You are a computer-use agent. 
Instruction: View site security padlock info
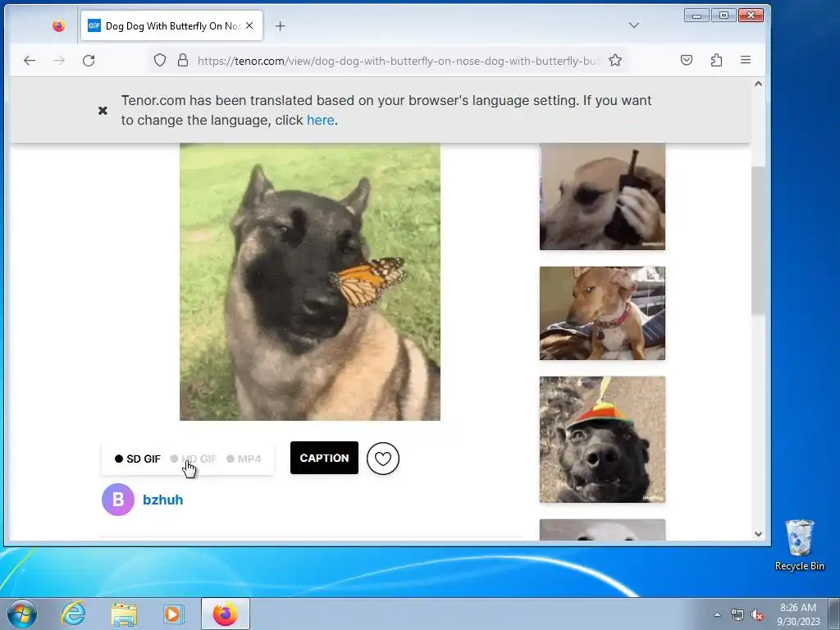click(x=183, y=60)
